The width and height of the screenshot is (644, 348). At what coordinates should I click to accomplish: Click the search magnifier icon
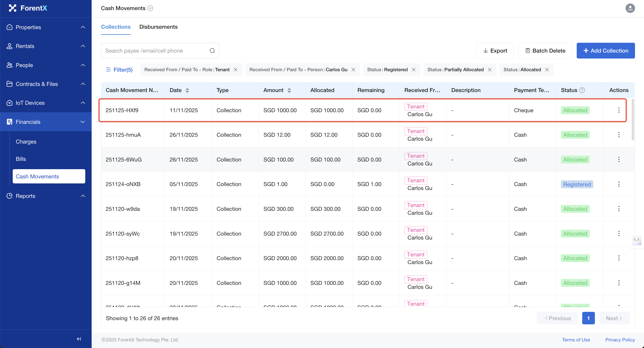[212, 51]
